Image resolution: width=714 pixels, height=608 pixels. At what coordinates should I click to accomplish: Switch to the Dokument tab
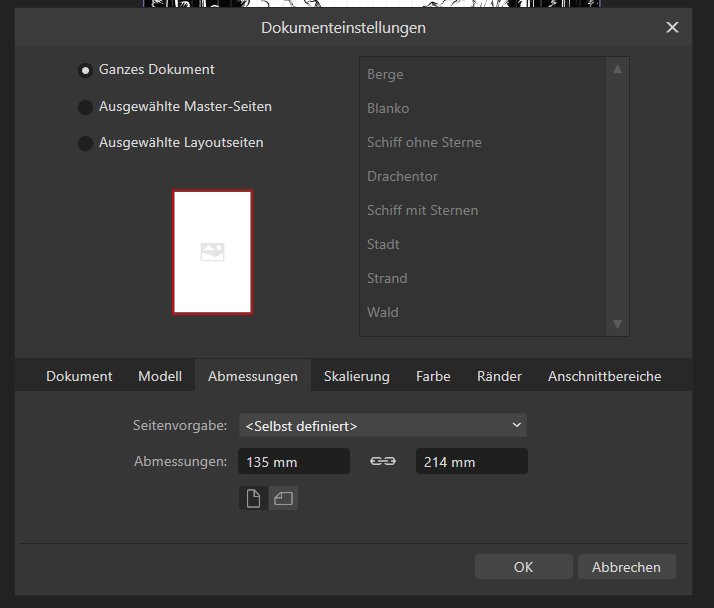(x=79, y=376)
